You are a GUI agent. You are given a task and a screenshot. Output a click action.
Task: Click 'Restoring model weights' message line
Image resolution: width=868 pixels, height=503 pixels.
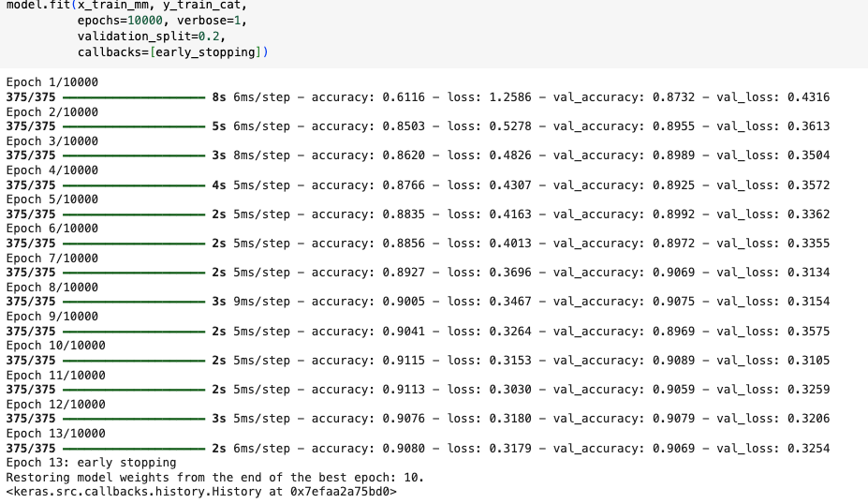point(214,478)
